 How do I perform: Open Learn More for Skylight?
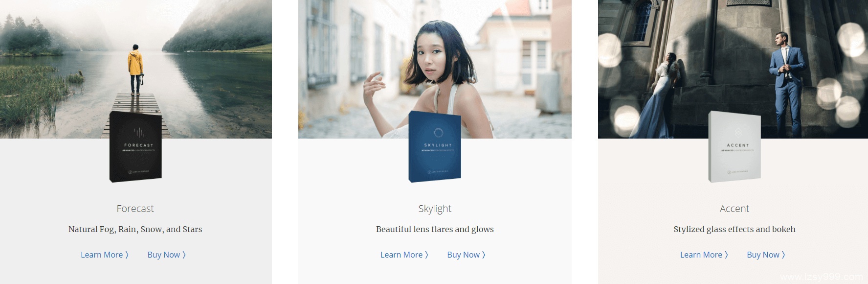click(404, 255)
